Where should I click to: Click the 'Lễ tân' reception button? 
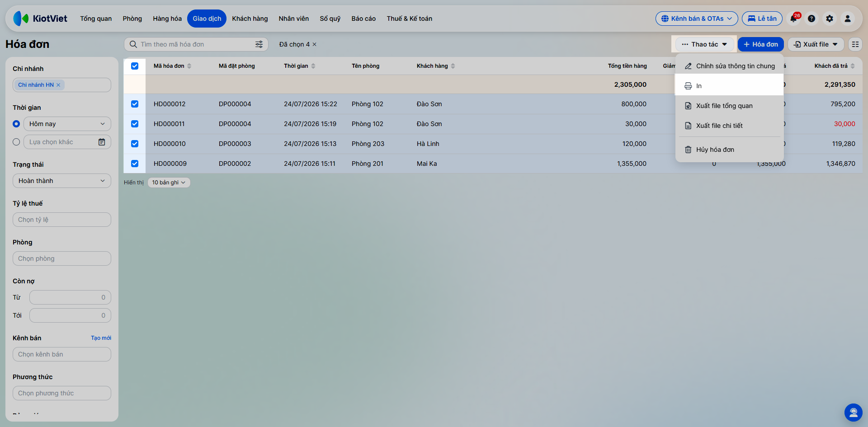[x=762, y=19]
